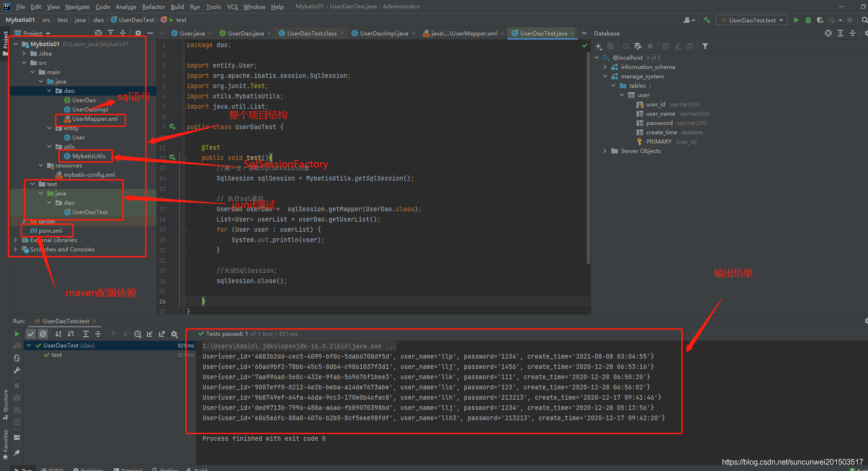Toggle show ignored tests button

coord(43,334)
